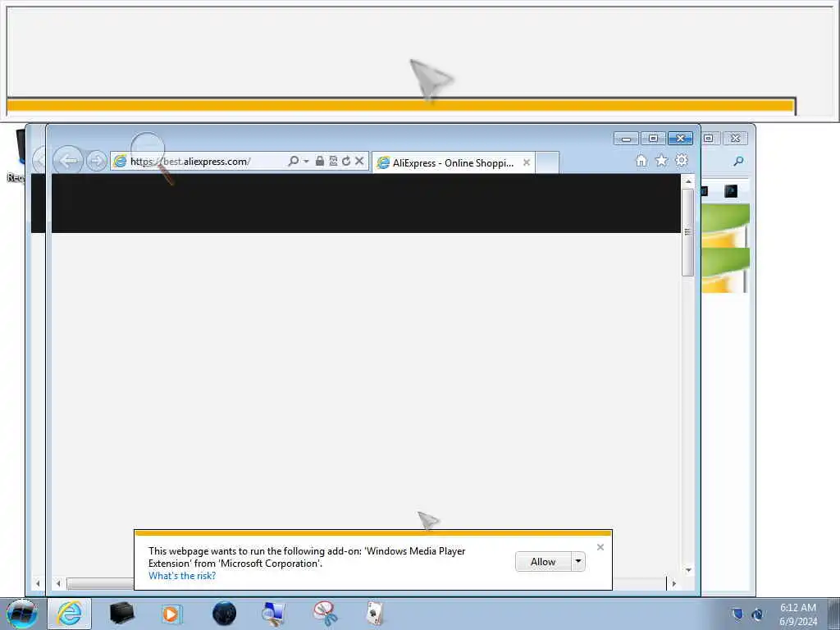Open a new tab beside the AliExpress tab
The image size is (840, 630).
[547, 163]
